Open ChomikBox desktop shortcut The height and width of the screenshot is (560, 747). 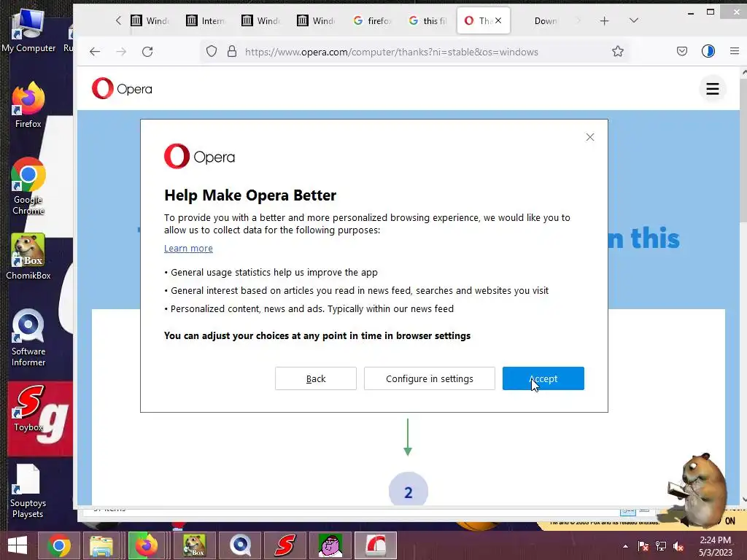coord(28,257)
